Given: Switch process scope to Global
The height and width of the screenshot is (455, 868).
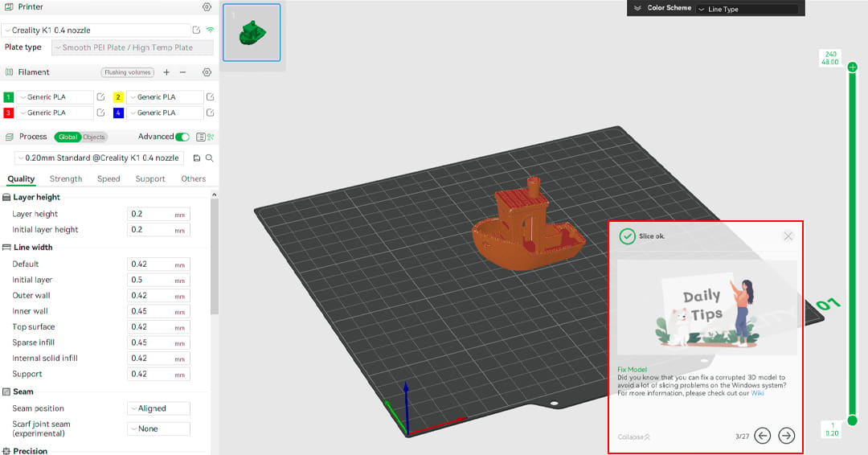Looking at the screenshot, I should coord(68,137).
